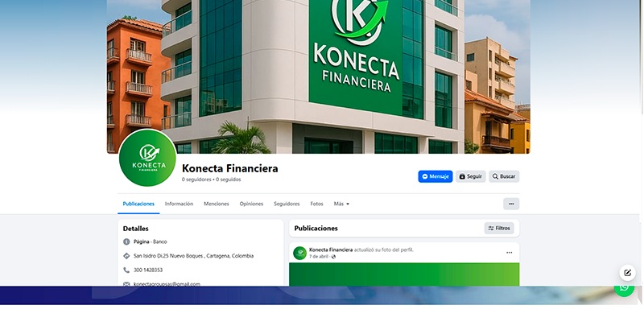Go to the Fotos tab
This screenshot has width=644, height=322.
[316, 204]
